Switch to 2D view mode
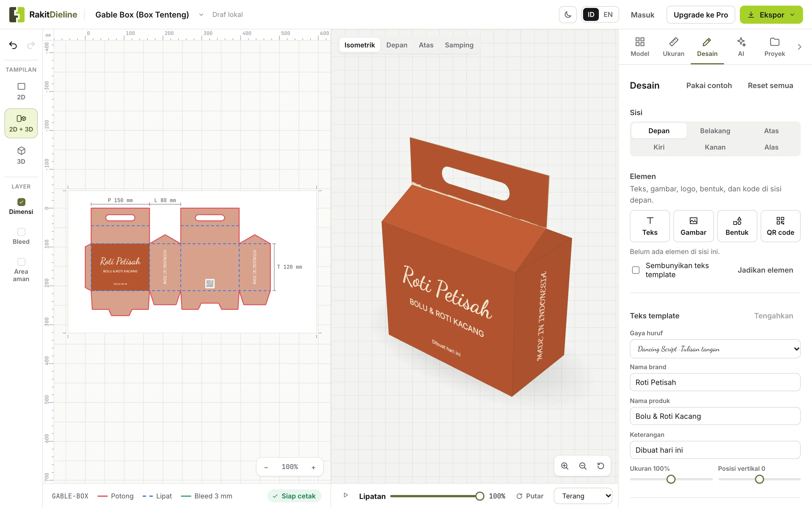The width and height of the screenshot is (812, 508). 21,91
